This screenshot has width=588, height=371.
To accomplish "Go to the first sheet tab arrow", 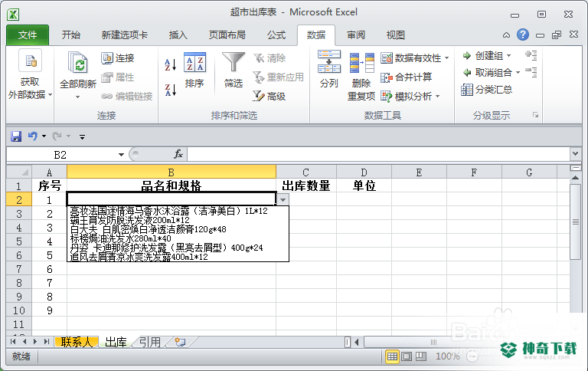I will pos(13,341).
